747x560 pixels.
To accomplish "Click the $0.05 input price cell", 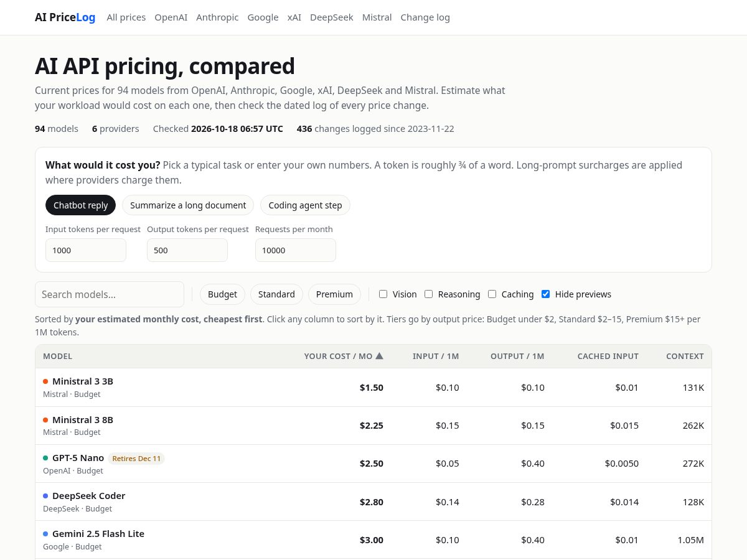I will 448,464.
